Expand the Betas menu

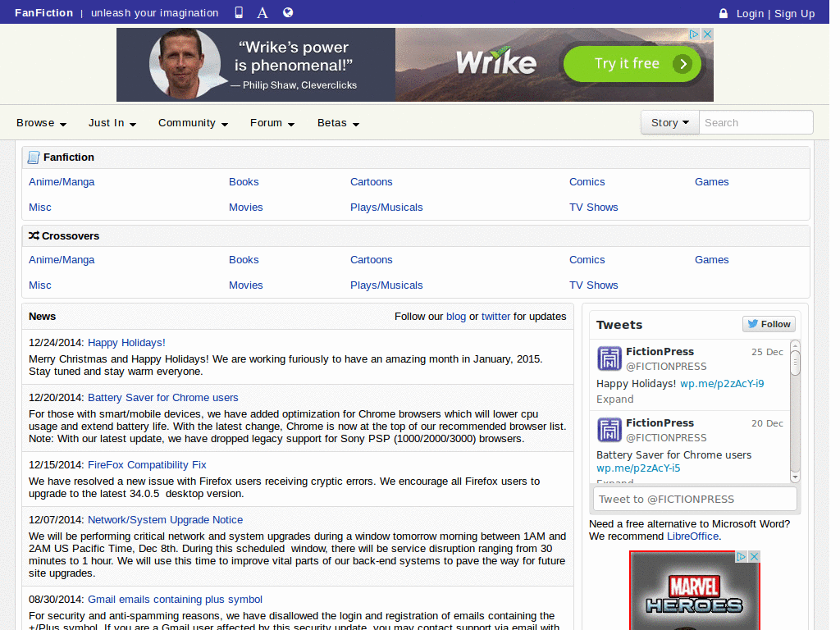[338, 123]
